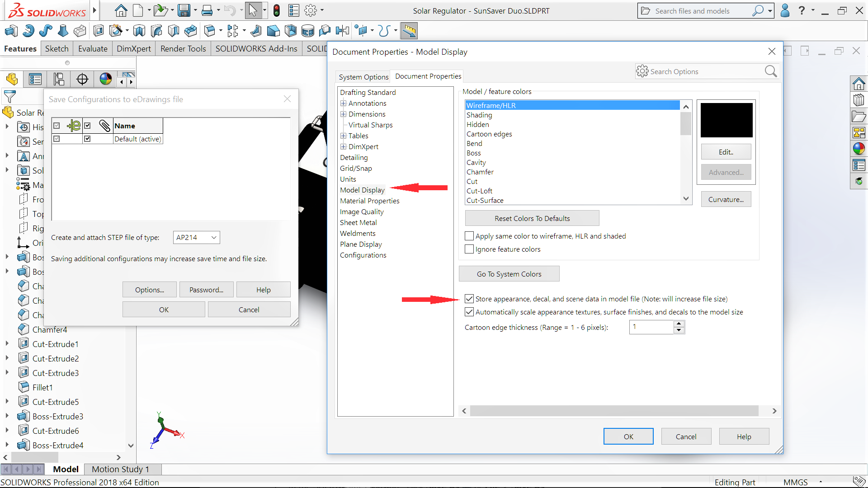Click the black color preview swatch

726,120
